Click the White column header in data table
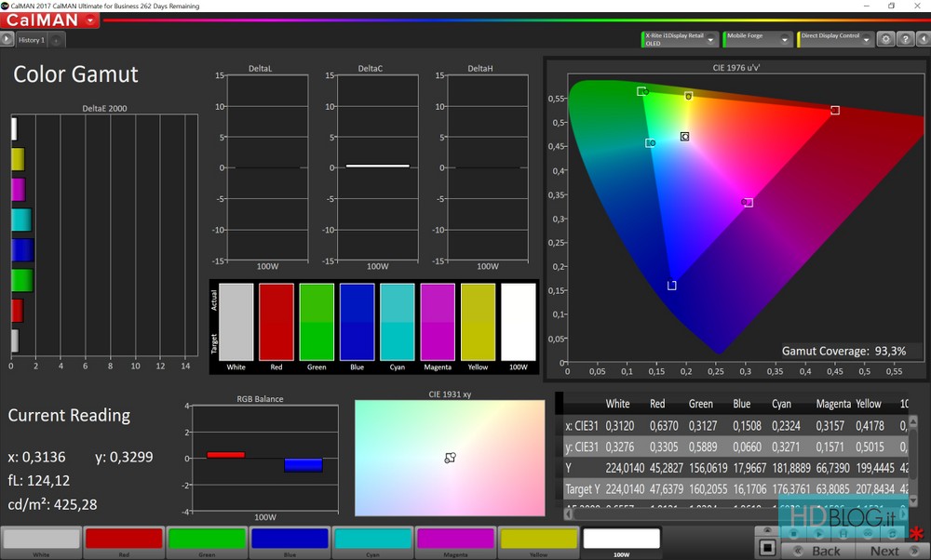The height and width of the screenshot is (560, 931). (x=617, y=404)
